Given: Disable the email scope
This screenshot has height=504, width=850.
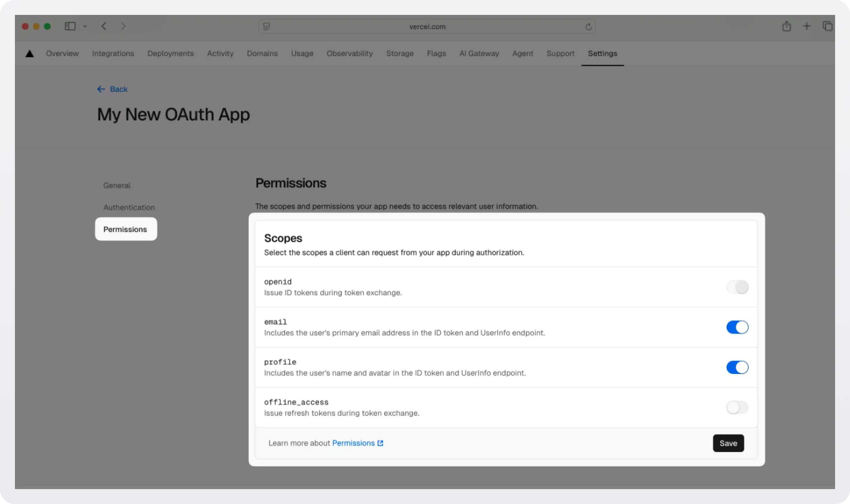Looking at the screenshot, I should point(737,327).
